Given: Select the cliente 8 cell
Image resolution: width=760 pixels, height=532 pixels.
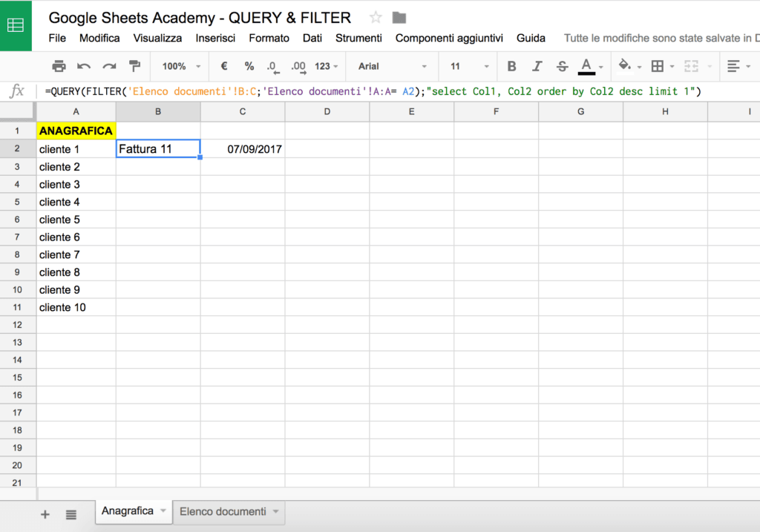Looking at the screenshot, I should 76,272.
